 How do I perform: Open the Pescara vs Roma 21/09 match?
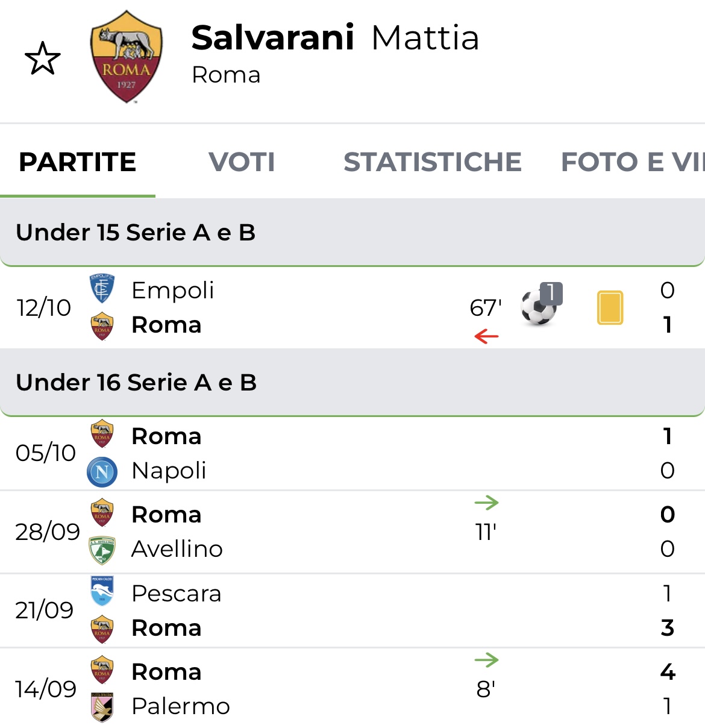(352, 610)
